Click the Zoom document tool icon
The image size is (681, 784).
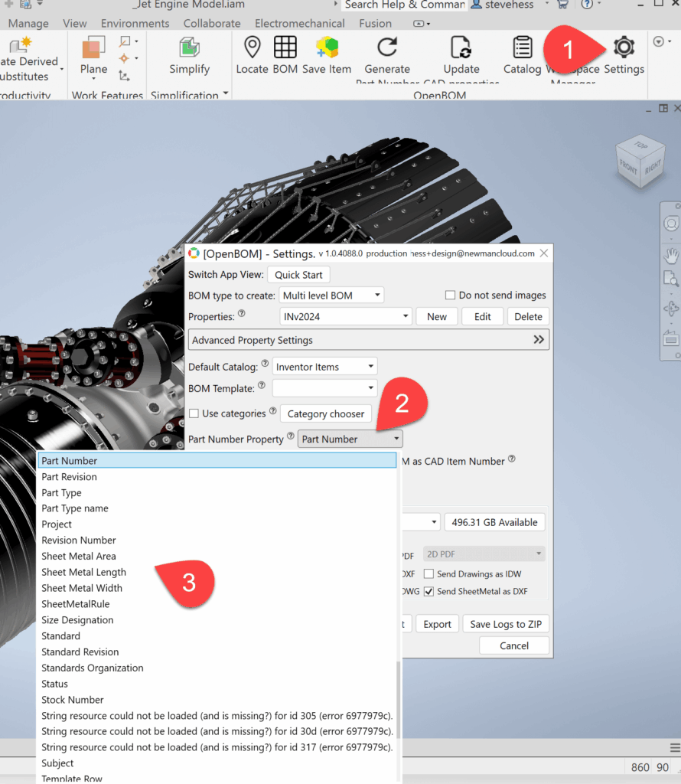(670, 279)
